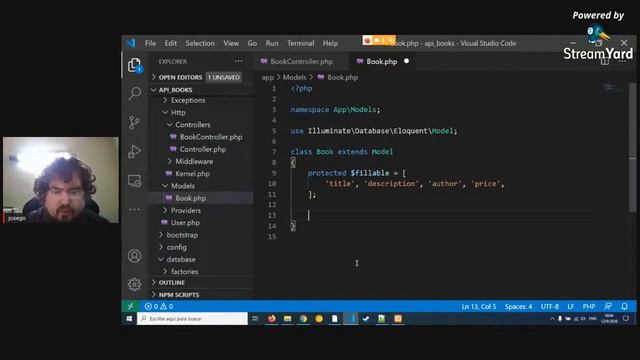Open the Help menu

(330, 43)
